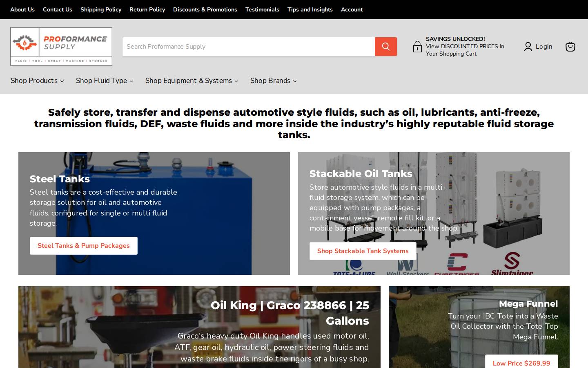Open the Contact Us page
Image resolution: width=588 pixels, height=368 pixels.
[x=58, y=9]
